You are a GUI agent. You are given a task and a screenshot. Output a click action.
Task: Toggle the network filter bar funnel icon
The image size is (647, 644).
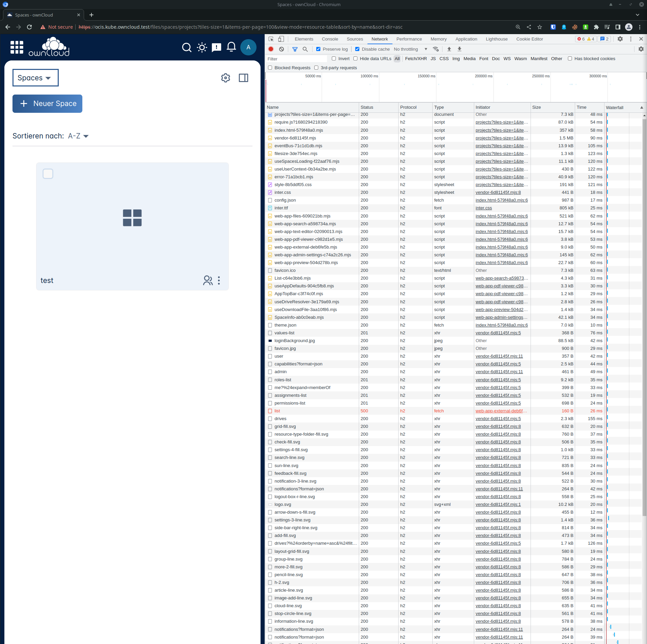(295, 49)
